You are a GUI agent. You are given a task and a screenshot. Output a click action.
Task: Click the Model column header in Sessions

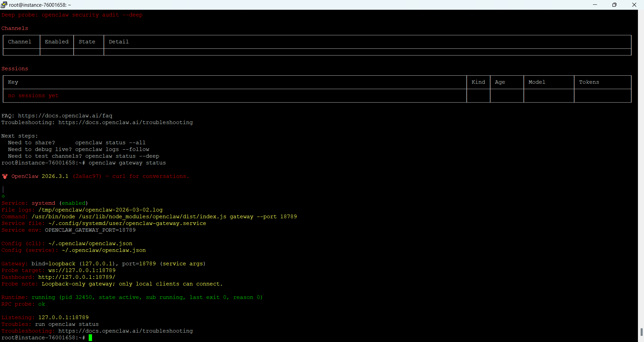click(536, 82)
